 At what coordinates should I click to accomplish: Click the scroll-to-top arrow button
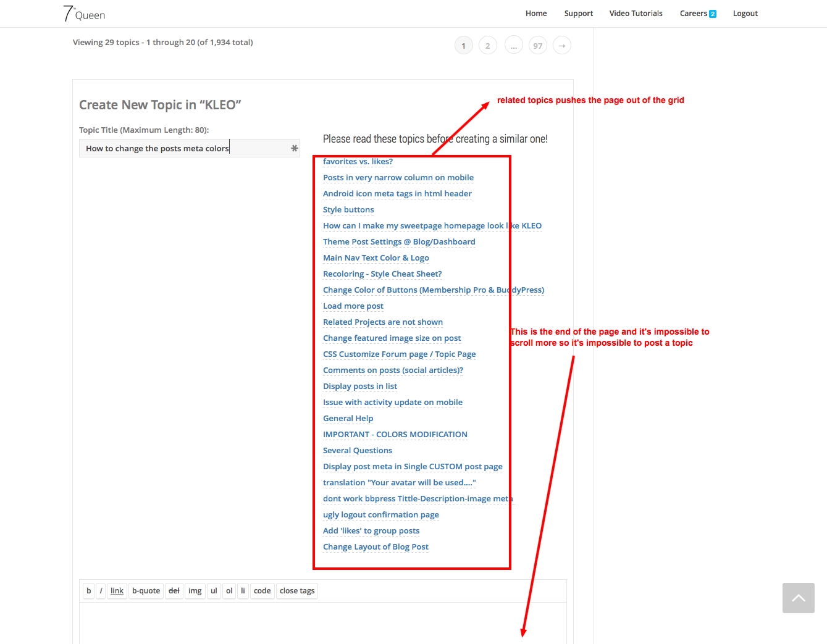tap(798, 598)
